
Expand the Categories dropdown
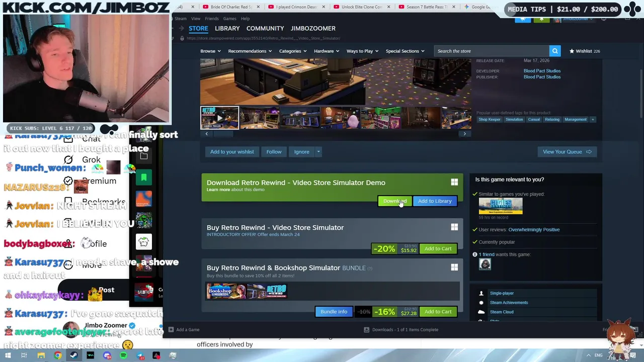pyautogui.click(x=292, y=51)
